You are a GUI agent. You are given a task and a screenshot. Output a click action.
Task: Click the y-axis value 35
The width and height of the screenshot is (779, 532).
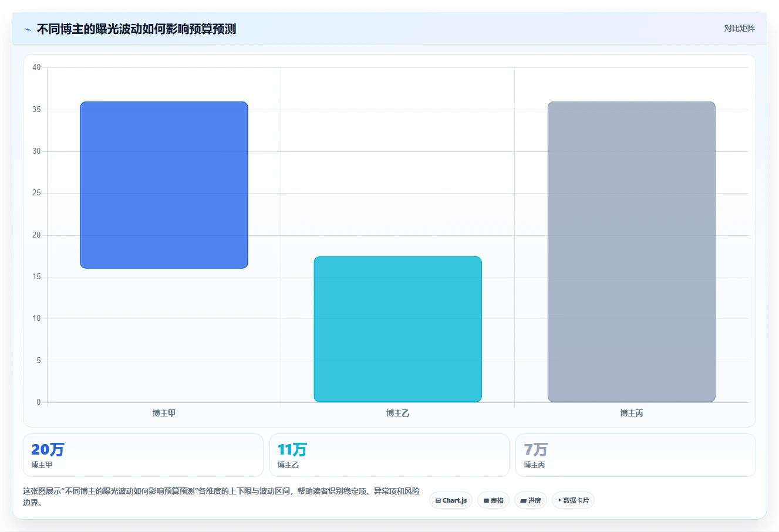click(36, 109)
